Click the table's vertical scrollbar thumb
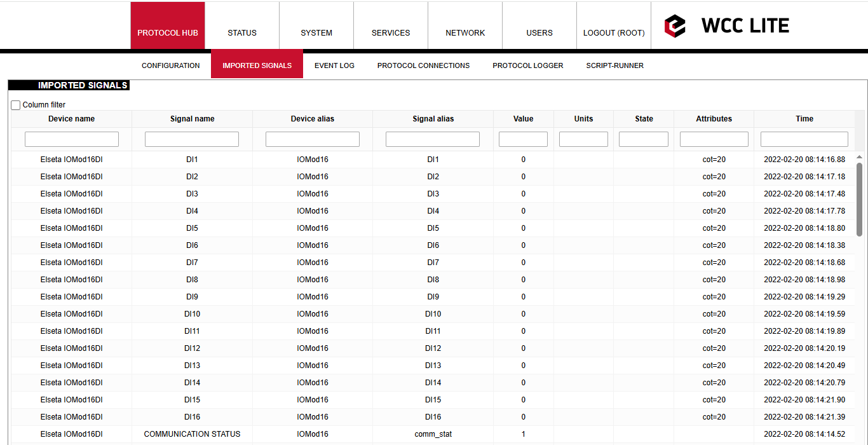Screen dimensions: 868x445 [x=860, y=198]
